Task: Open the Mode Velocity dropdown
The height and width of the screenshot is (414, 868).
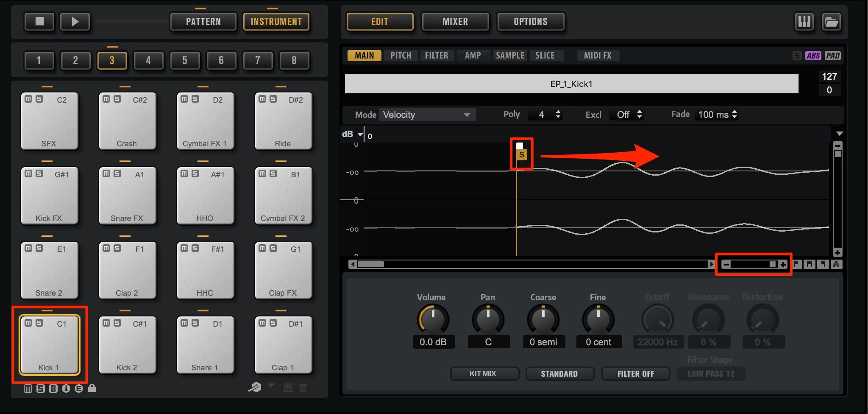Action: (427, 115)
